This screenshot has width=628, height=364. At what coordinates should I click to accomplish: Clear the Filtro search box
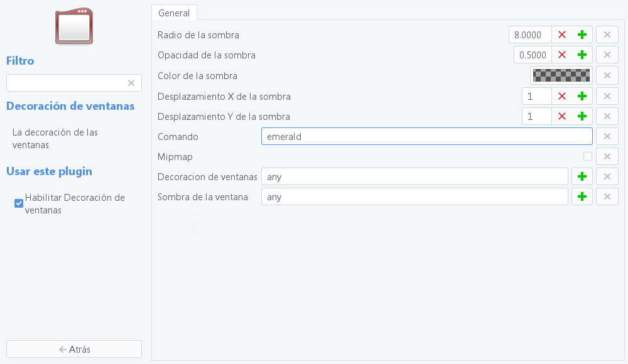[131, 83]
